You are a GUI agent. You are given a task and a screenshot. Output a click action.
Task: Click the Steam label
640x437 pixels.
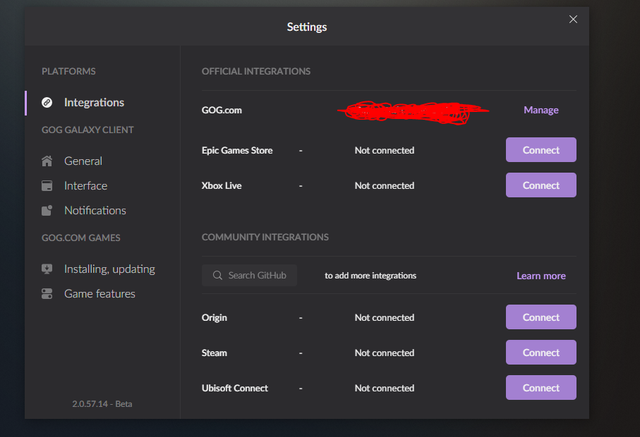coord(214,353)
